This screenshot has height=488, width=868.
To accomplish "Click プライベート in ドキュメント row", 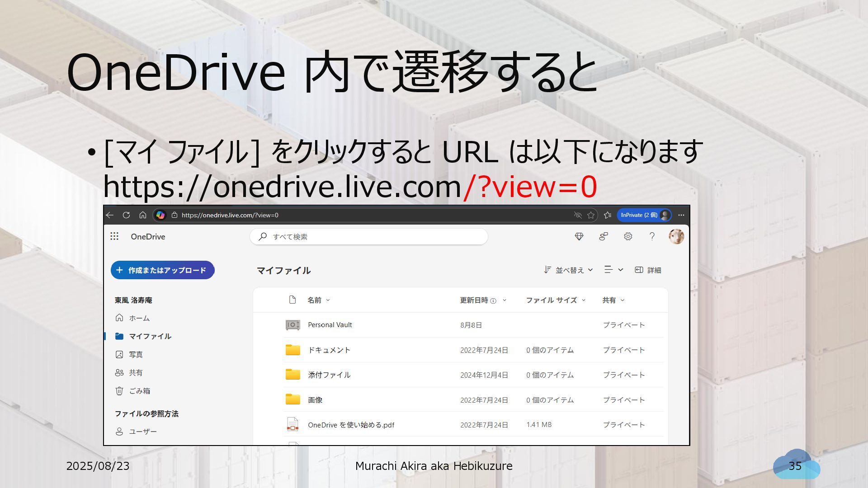I will tap(624, 350).
